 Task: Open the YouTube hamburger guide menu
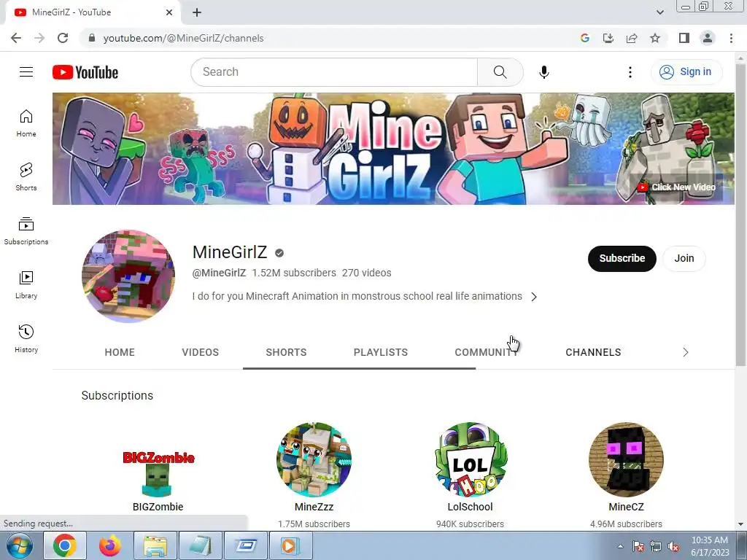click(x=26, y=72)
